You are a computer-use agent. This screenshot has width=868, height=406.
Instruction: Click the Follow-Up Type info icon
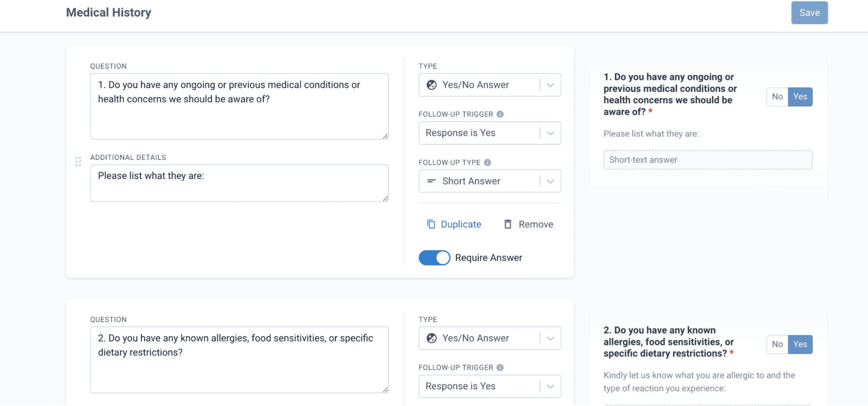tap(488, 163)
